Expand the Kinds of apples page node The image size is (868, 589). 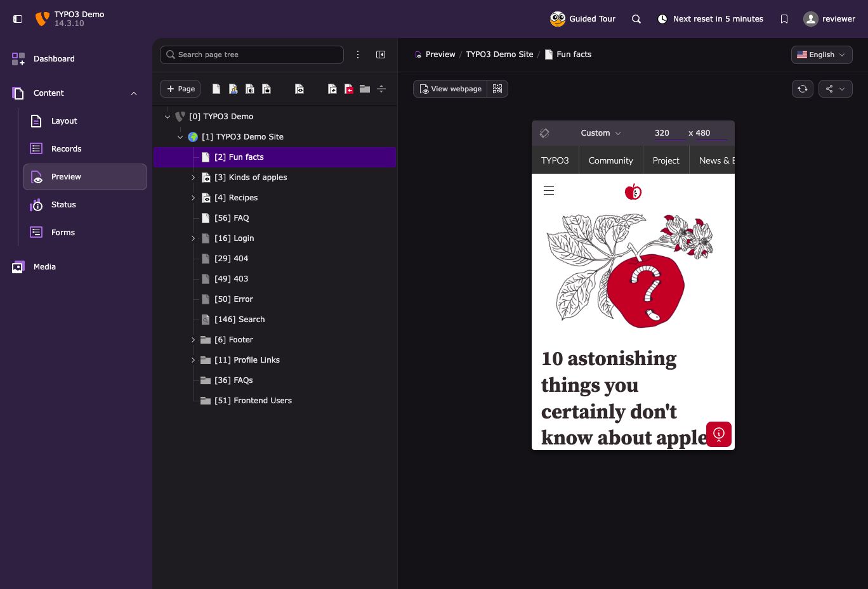[193, 178]
